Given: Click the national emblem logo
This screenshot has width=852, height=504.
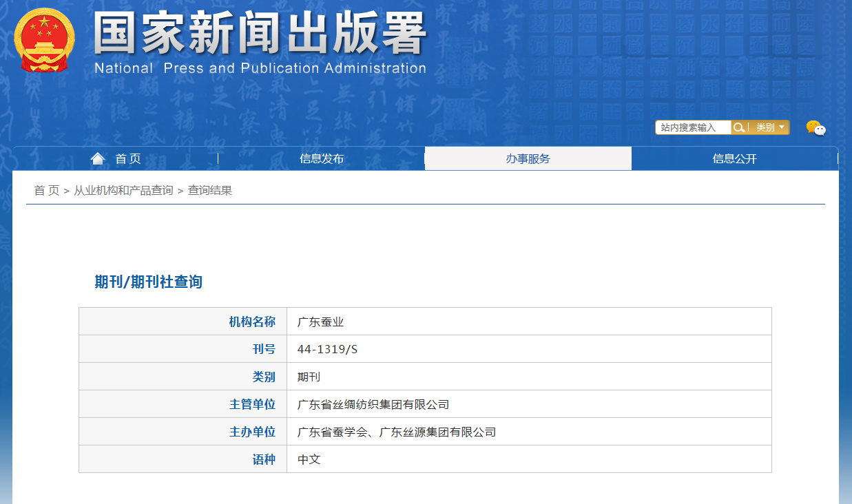Looking at the screenshot, I should point(44,43).
